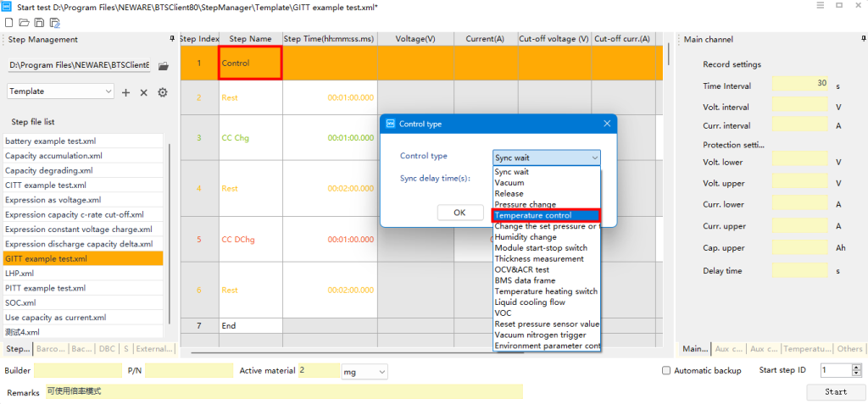Pin the Step Management panel
Image resolution: width=868 pixels, height=404 pixels.
173,39
